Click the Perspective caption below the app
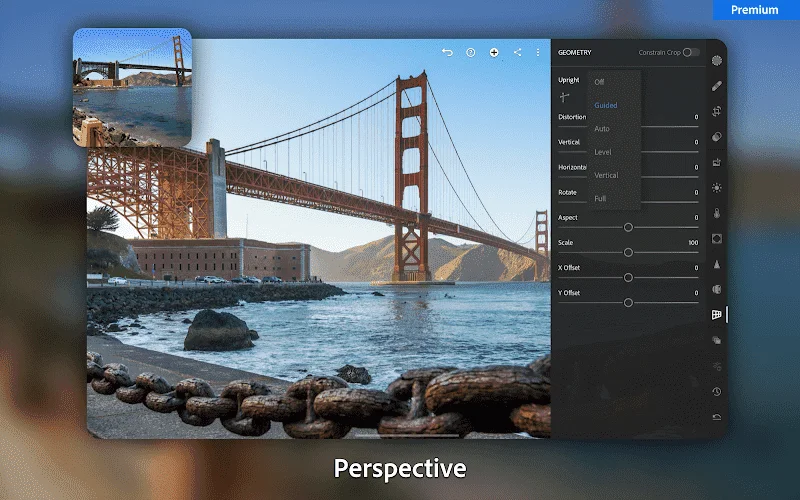Viewport: 800px width, 500px height. point(400,468)
